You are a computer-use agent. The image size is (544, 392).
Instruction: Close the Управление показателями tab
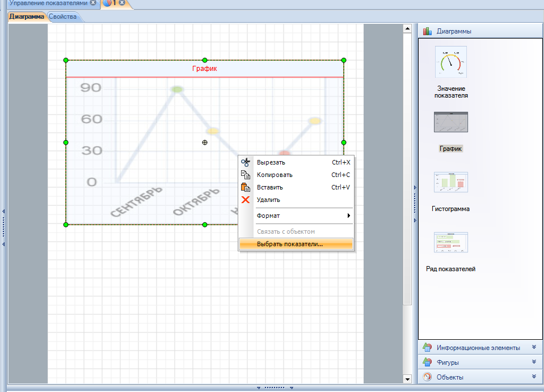coord(93,3)
